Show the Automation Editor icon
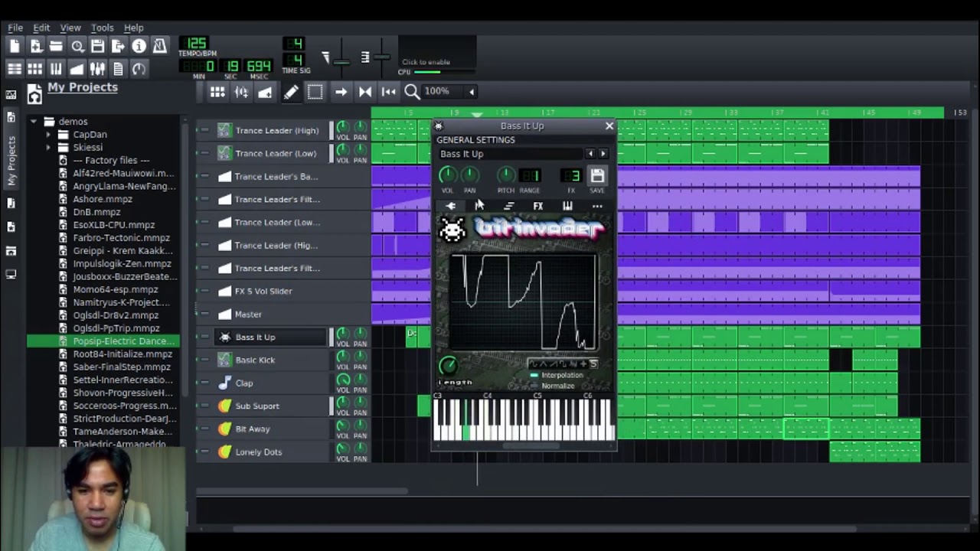 77,69
